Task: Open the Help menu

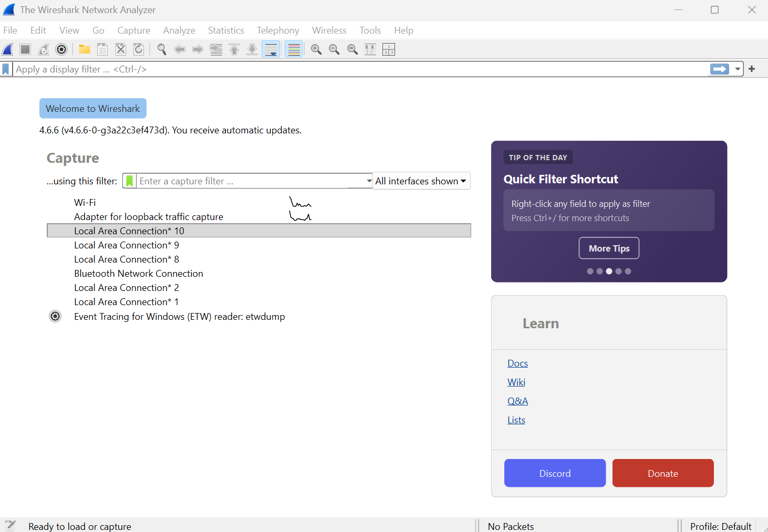Action: click(404, 30)
